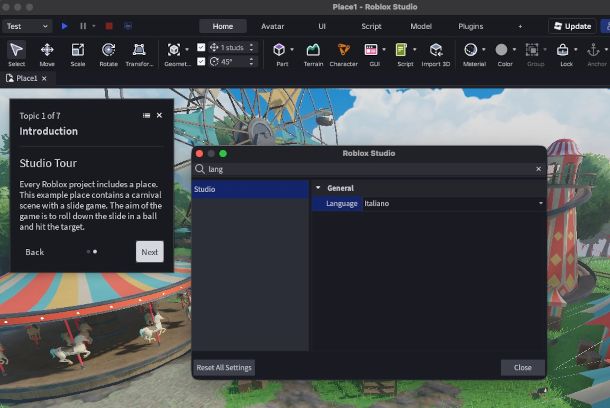Image resolution: width=610 pixels, height=408 pixels.
Task: Open the Part type dropdown arrow
Action: click(292, 50)
